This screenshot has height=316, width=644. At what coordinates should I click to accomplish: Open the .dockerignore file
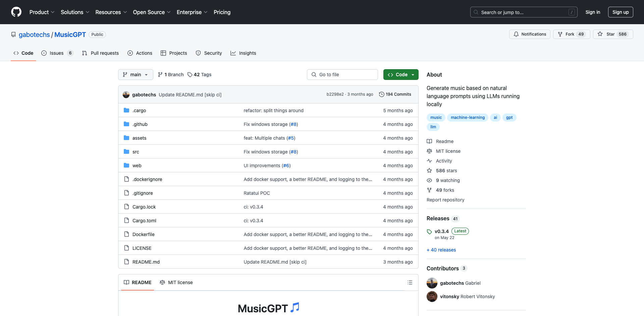[147, 179]
